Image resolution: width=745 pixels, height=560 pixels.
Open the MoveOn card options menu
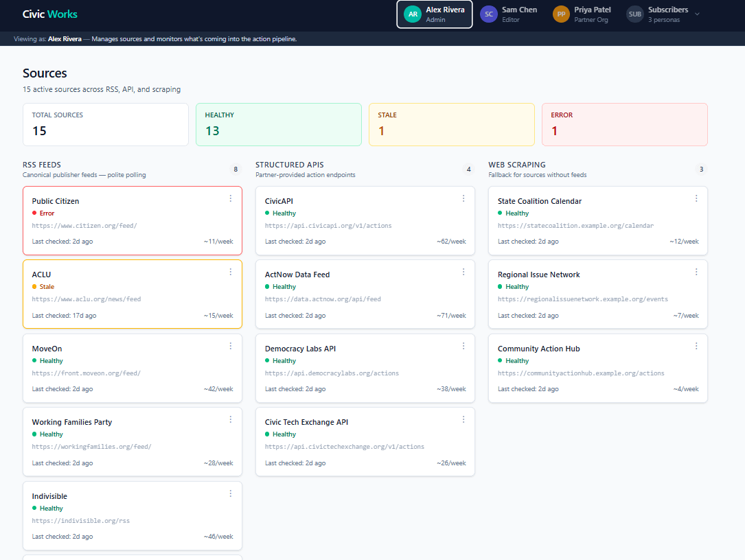click(231, 346)
